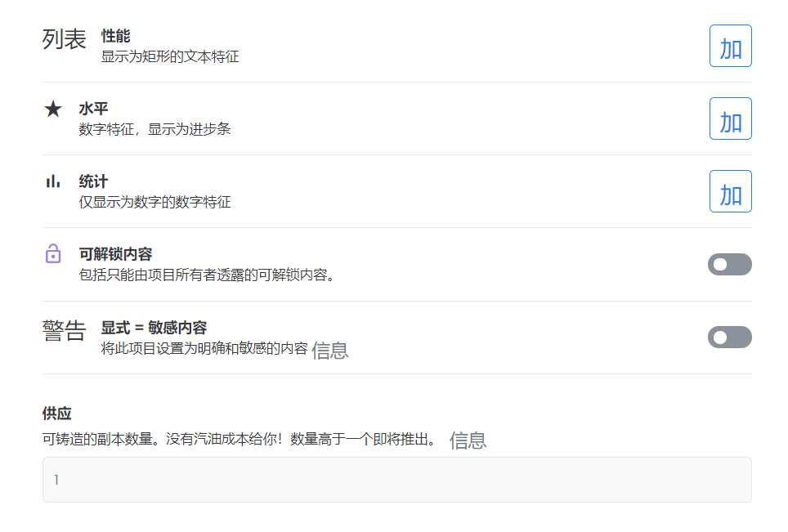Open the 信息 icon after 敏感的内容 description
788x532 pixels.
coord(329,350)
